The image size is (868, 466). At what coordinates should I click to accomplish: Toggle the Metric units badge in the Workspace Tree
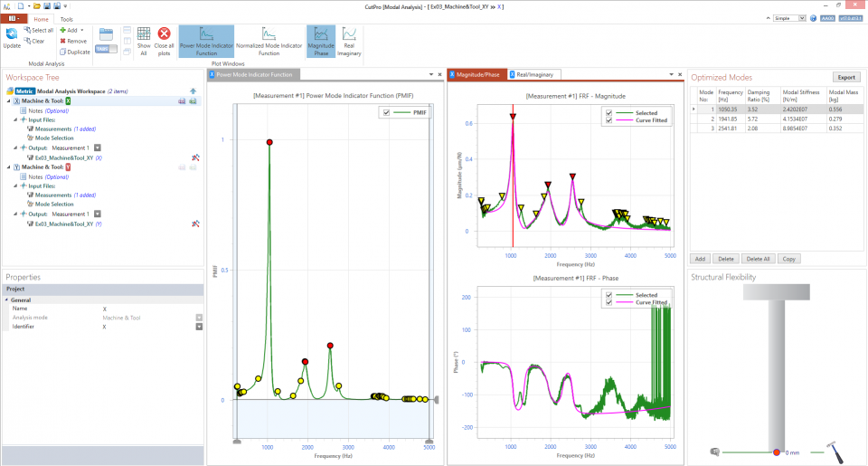[24, 90]
